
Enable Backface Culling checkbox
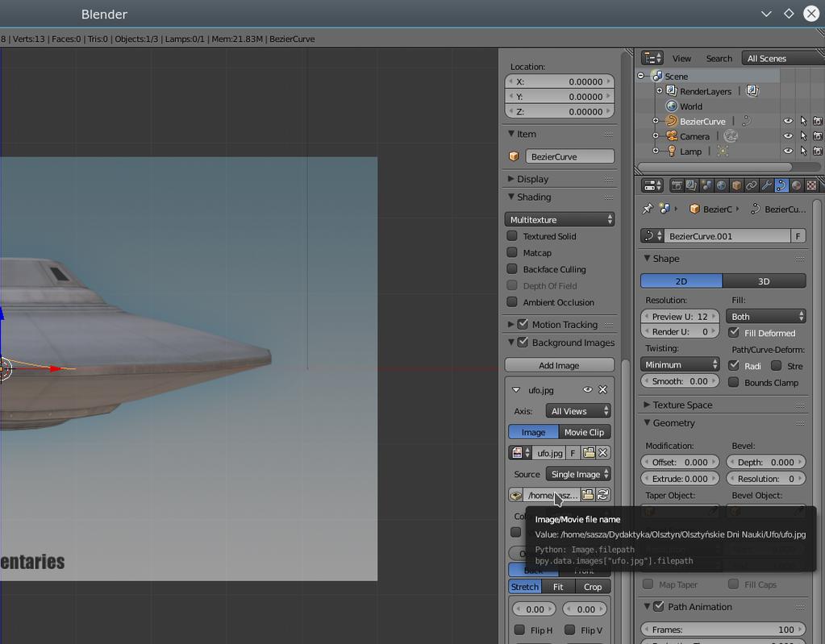coord(512,268)
